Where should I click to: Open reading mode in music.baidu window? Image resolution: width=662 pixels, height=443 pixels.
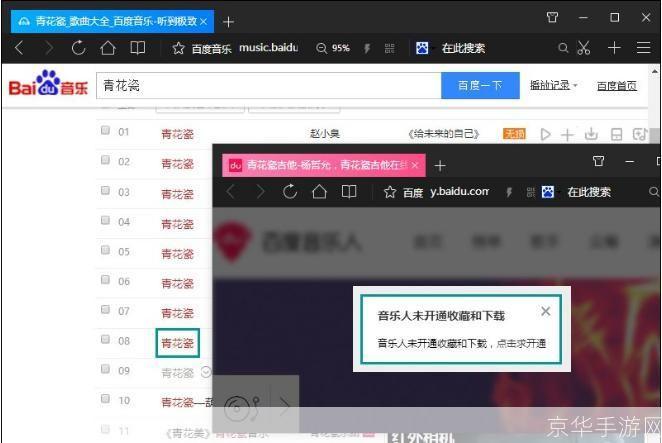[x=138, y=48]
